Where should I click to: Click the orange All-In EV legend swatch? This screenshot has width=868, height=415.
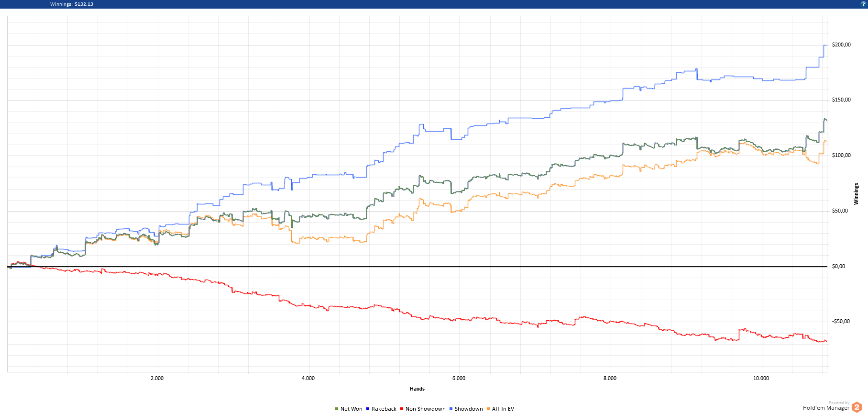pyautogui.click(x=488, y=409)
